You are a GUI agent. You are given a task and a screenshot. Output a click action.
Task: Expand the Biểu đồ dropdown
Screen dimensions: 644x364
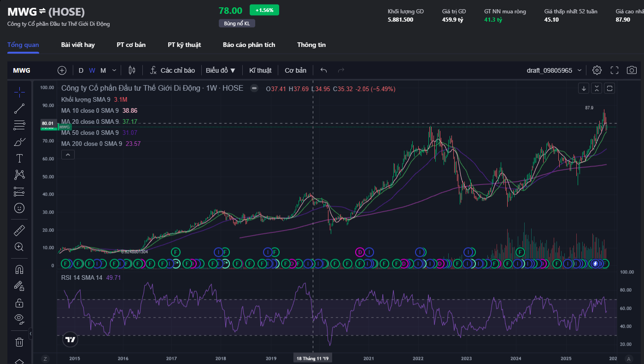point(221,70)
